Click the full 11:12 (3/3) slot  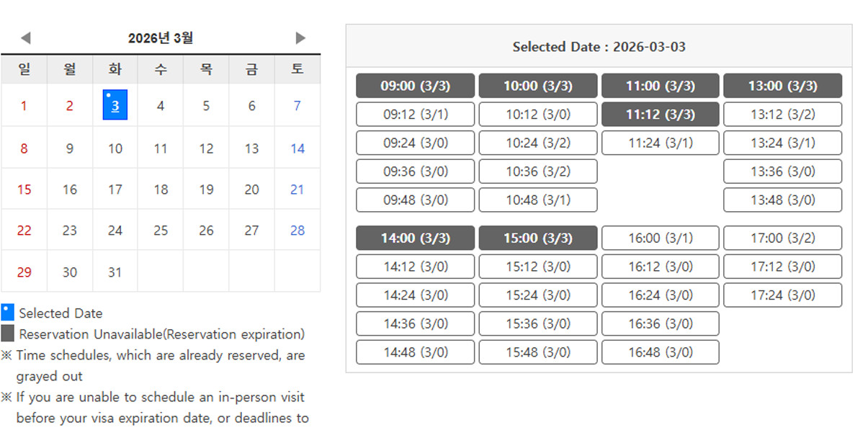click(x=661, y=115)
